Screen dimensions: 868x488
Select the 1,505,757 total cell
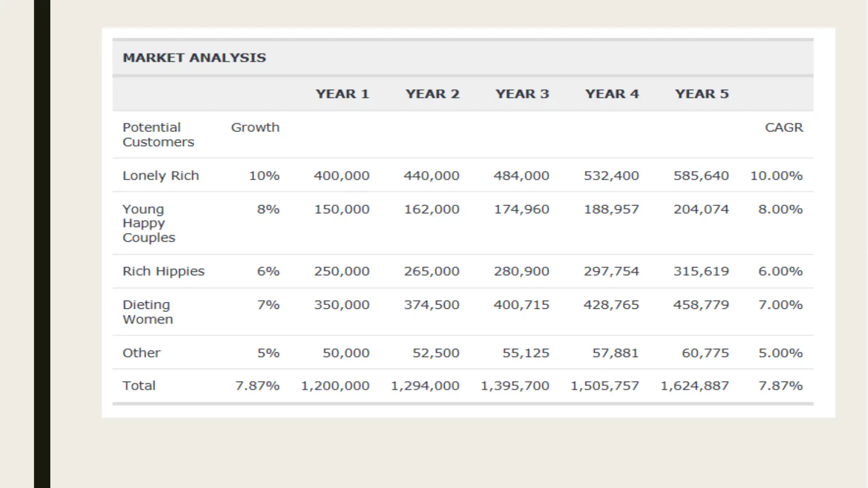click(x=605, y=386)
